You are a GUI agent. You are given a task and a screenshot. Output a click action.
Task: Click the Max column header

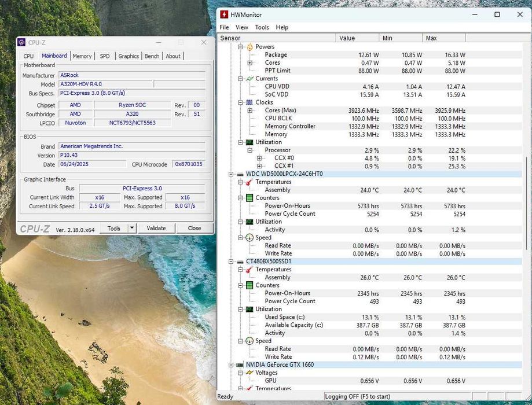pyautogui.click(x=444, y=38)
